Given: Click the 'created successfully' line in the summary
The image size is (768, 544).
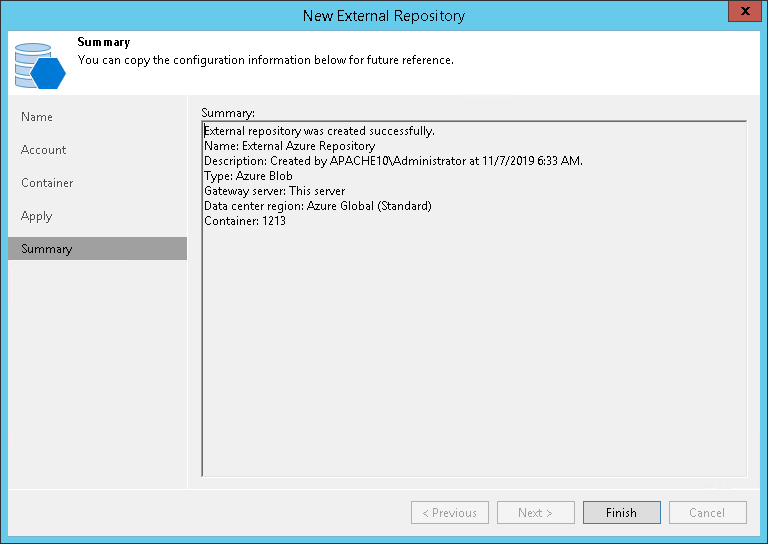Looking at the screenshot, I should tap(319, 131).
